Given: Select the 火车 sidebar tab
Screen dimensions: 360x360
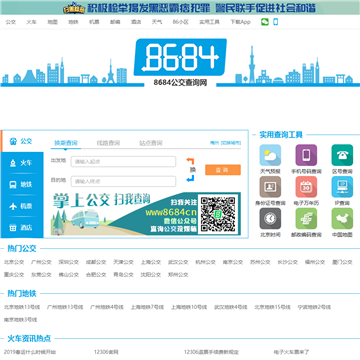Looking at the screenshot, I should (x=22, y=163).
